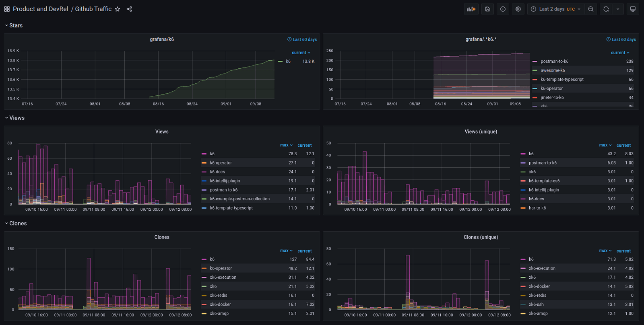Image resolution: width=644 pixels, height=325 pixels.
Task: Open Clones panel title menu
Action: pyautogui.click(x=162, y=237)
